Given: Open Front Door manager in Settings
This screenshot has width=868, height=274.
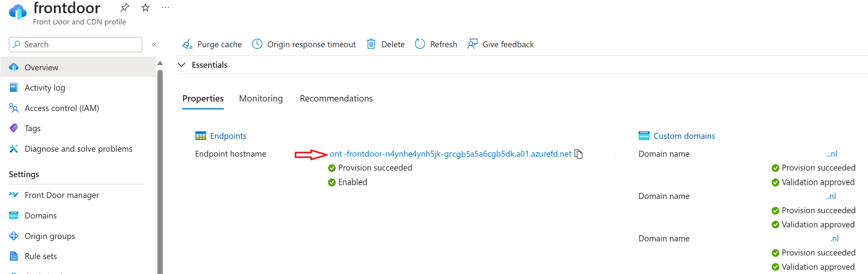Looking at the screenshot, I should (62, 195).
